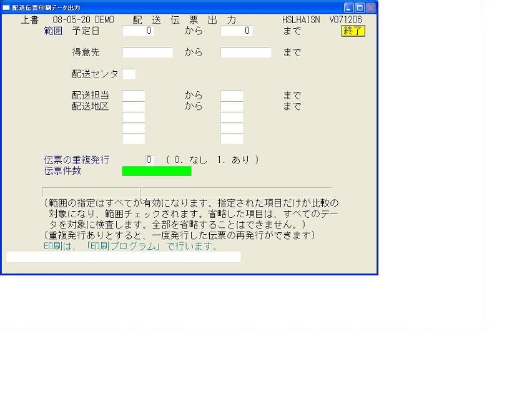Screen dimensions: 532x399
Task: Click the 得意先 ending range field
Action: (245, 52)
